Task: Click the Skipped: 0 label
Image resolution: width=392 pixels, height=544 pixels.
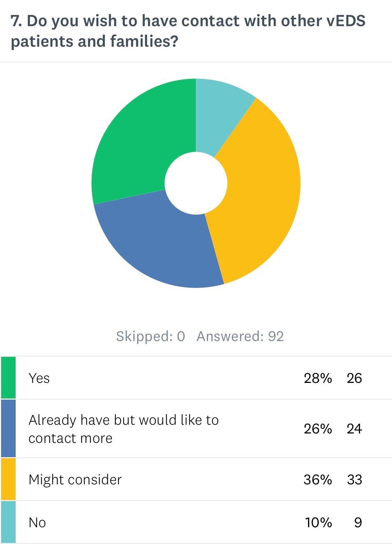Action: tap(150, 337)
